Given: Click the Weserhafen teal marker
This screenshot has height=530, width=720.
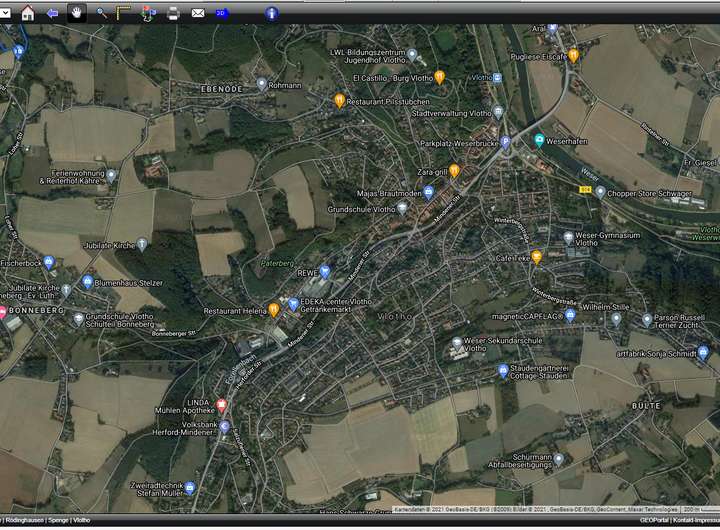Looking at the screenshot, I should pos(539,141).
